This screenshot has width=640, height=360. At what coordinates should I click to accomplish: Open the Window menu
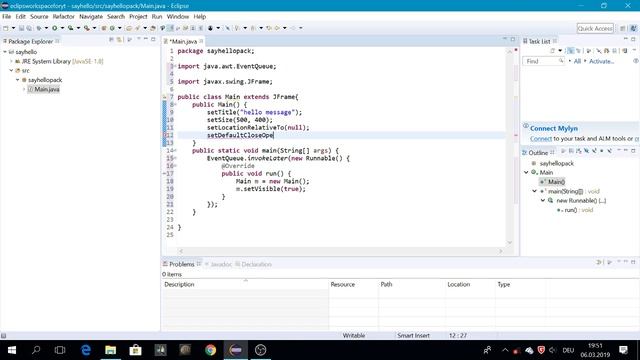tap(178, 17)
